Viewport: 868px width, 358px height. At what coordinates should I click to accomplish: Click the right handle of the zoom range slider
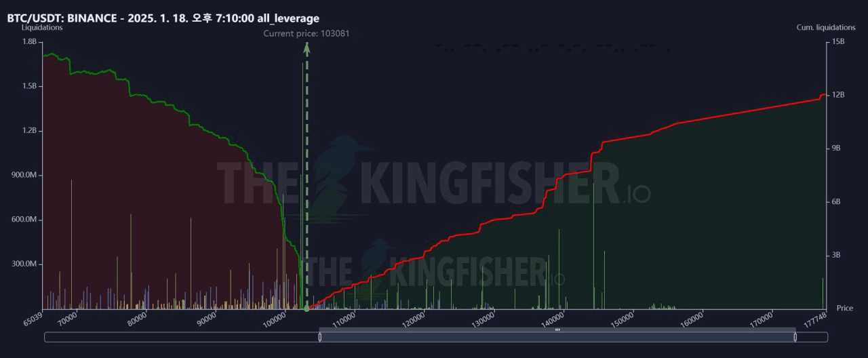(795, 337)
